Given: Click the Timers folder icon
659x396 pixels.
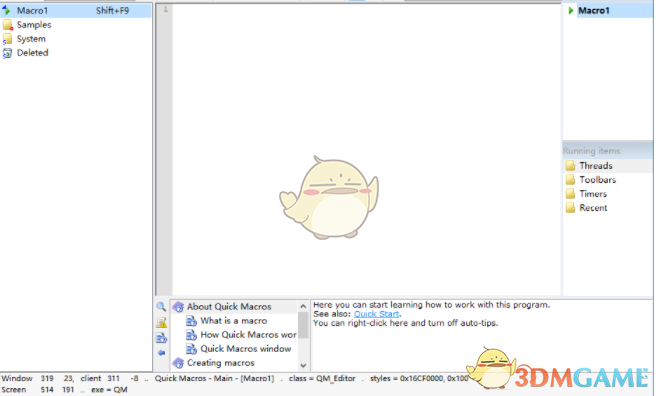Looking at the screenshot, I should 570,194.
